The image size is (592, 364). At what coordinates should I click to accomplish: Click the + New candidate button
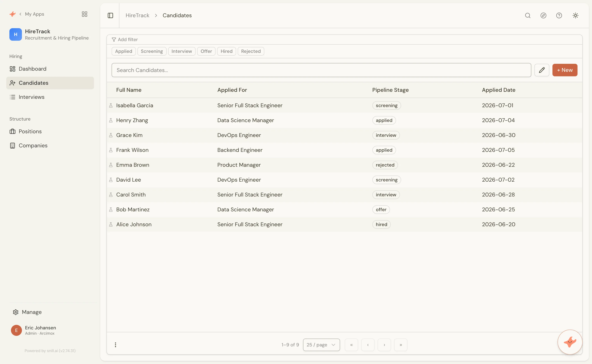click(565, 70)
